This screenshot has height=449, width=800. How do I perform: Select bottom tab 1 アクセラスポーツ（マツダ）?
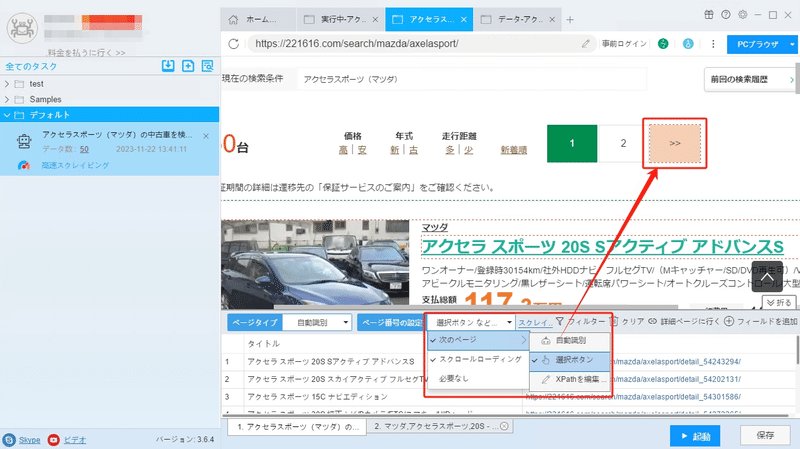[297, 427]
